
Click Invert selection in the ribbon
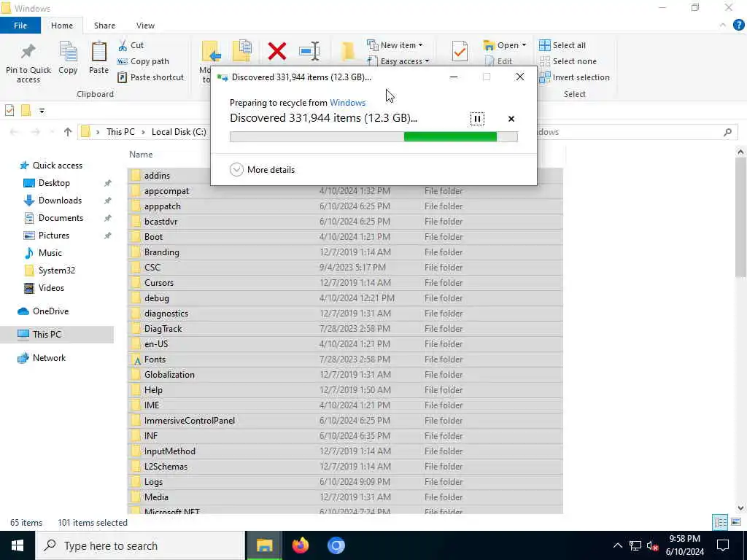tap(575, 77)
